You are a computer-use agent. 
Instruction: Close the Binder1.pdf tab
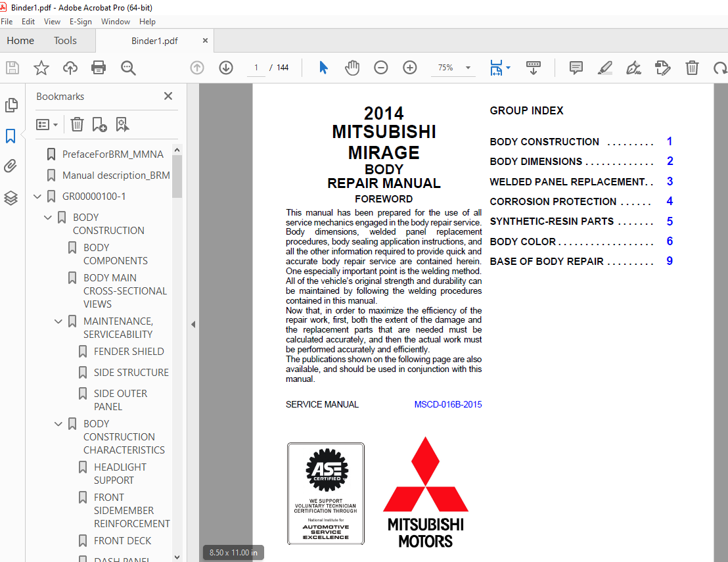click(x=205, y=40)
